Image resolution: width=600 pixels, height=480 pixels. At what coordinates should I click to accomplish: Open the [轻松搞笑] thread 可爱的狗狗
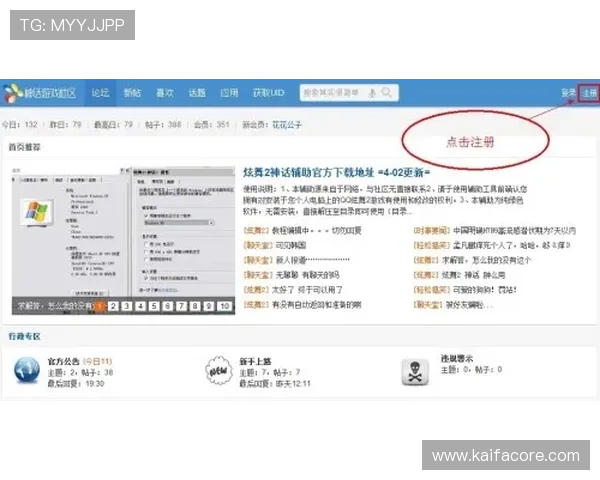coord(484,290)
